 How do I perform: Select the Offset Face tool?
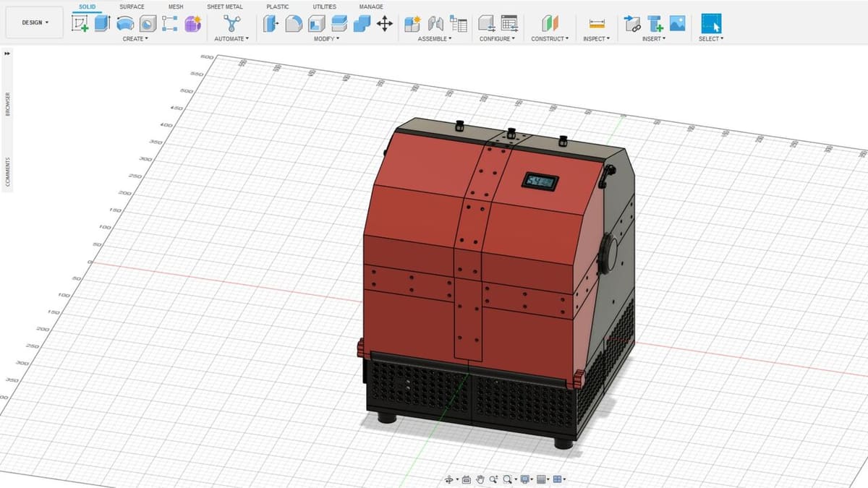pyautogui.click(x=339, y=24)
